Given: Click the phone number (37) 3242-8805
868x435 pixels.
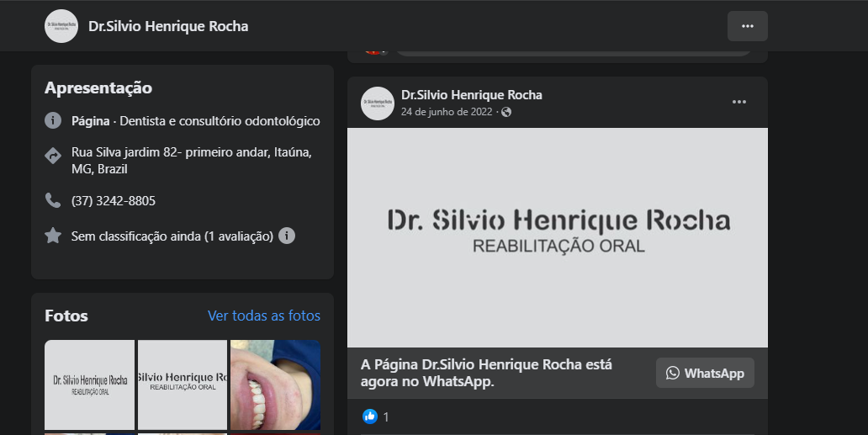Looking at the screenshot, I should coord(114,201).
